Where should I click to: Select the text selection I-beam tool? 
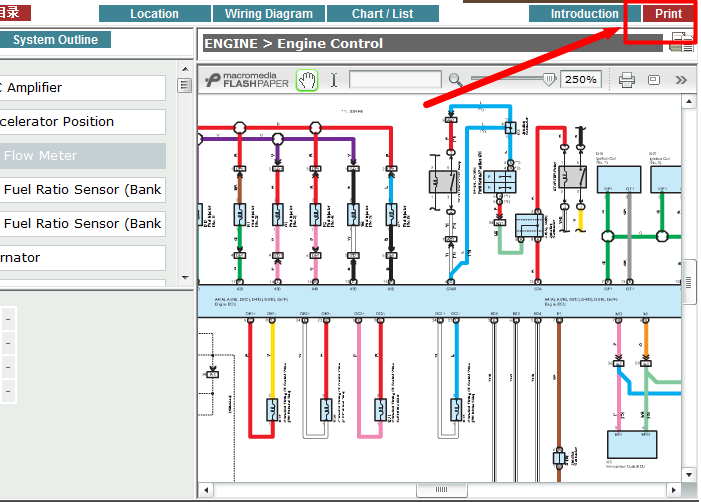(x=334, y=80)
